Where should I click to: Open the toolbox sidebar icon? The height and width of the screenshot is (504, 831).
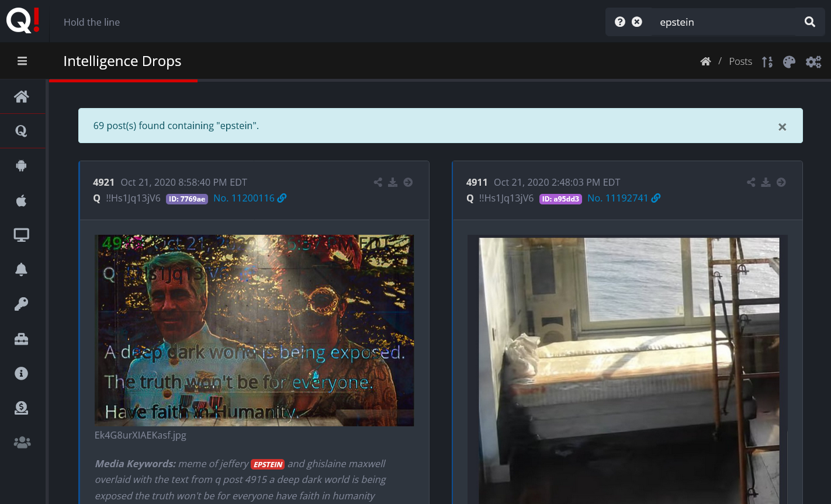click(x=22, y=339)
